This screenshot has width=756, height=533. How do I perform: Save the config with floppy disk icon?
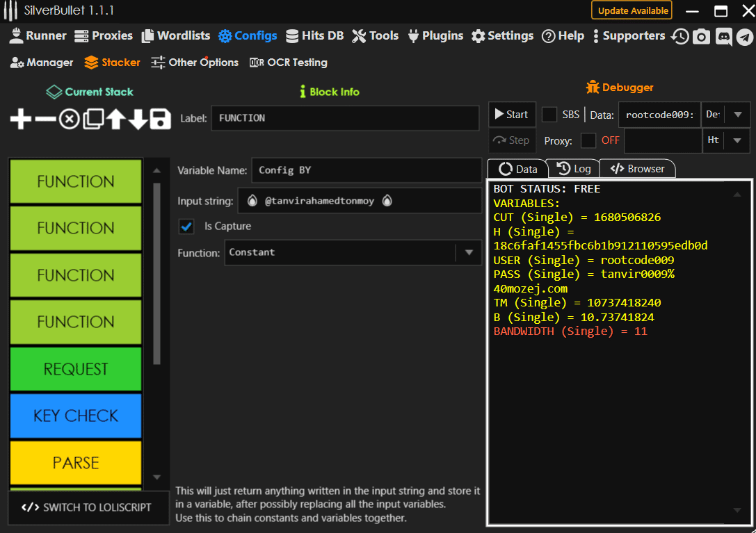(x=161, y=120)
